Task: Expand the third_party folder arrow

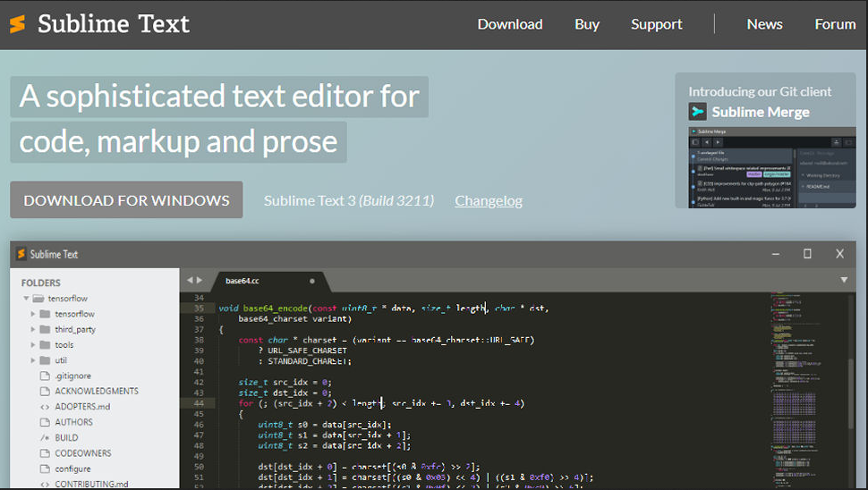Action: tap(32, 329)
